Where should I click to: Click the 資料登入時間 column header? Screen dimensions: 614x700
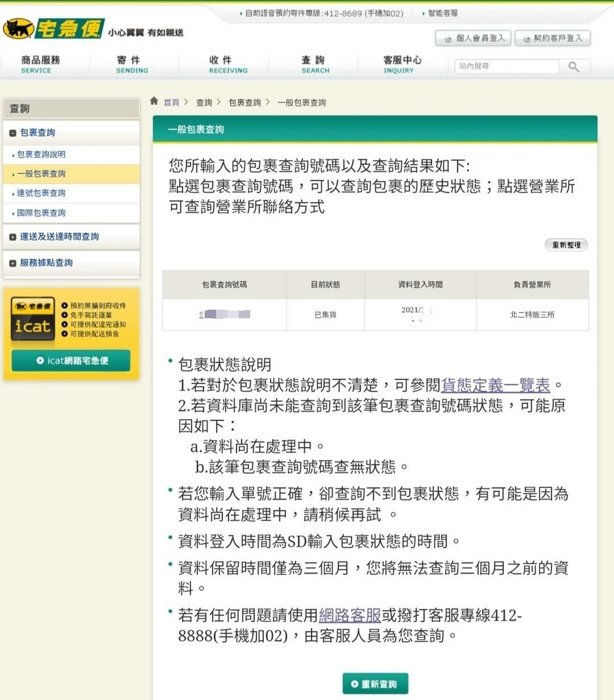[421, 285]
